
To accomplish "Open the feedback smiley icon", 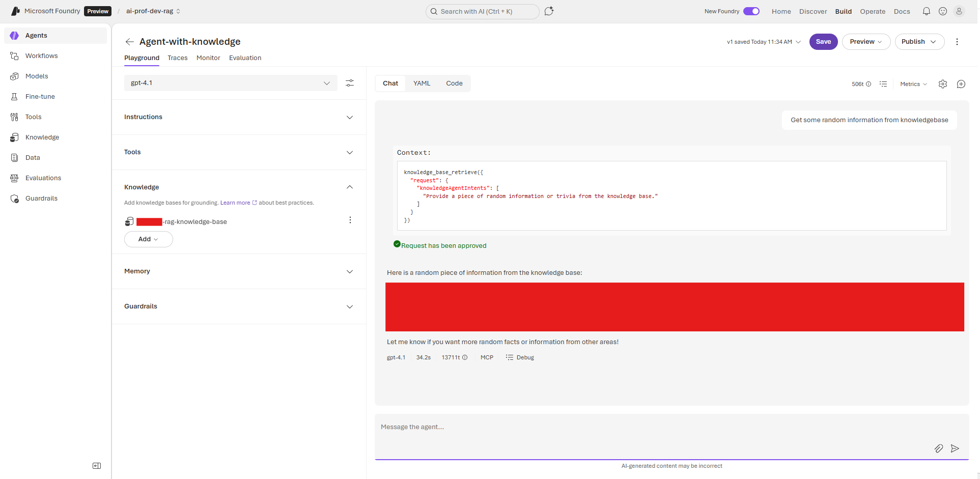I will (943, 11).
